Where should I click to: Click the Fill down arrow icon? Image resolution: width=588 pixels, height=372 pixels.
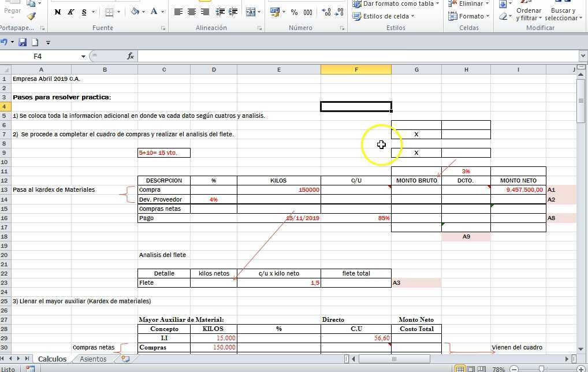(x=503, y=4)
